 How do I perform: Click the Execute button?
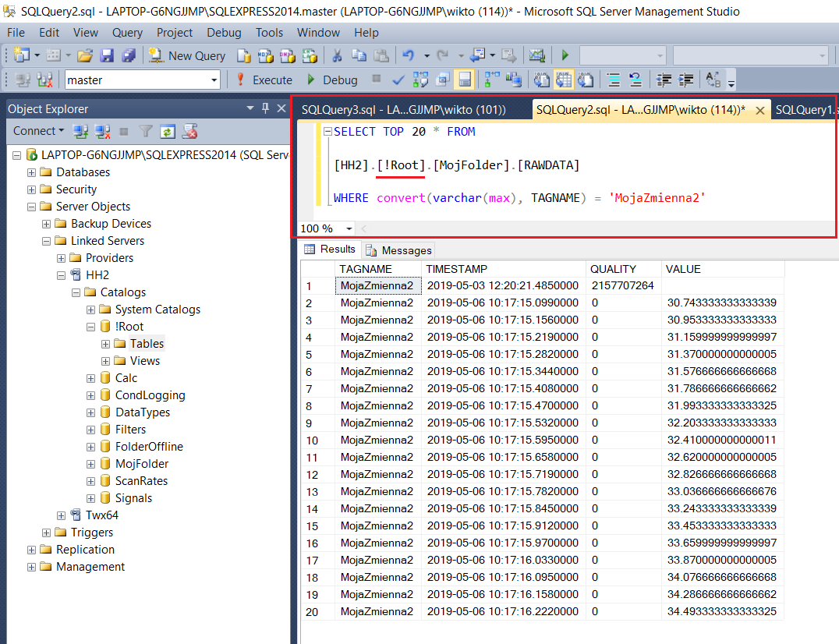[264, 80]
